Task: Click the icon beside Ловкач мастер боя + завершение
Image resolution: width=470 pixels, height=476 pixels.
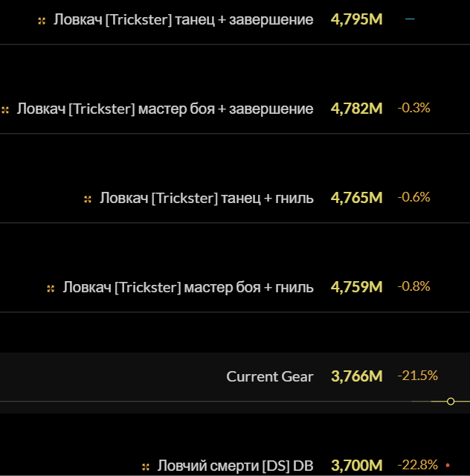Action: point(5,109)
